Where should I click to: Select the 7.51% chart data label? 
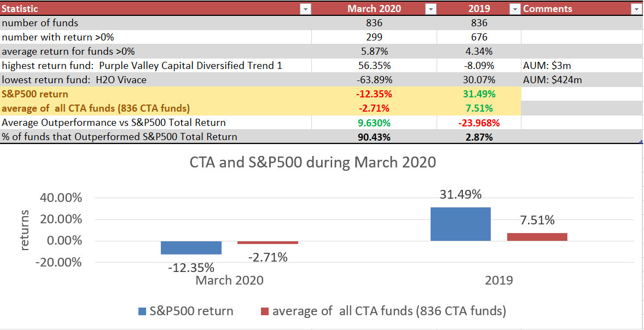point(537,220)
